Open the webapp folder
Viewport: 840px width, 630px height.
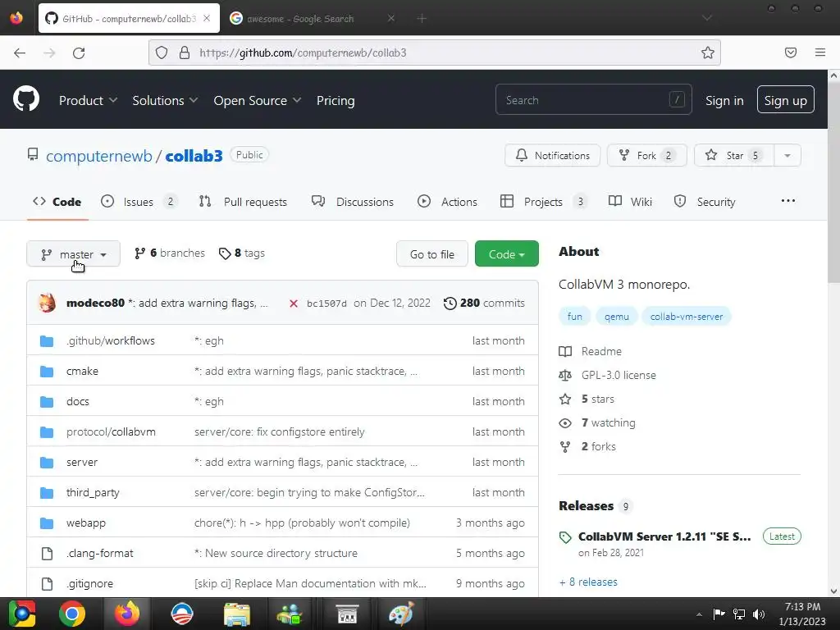tap(85, 523)
